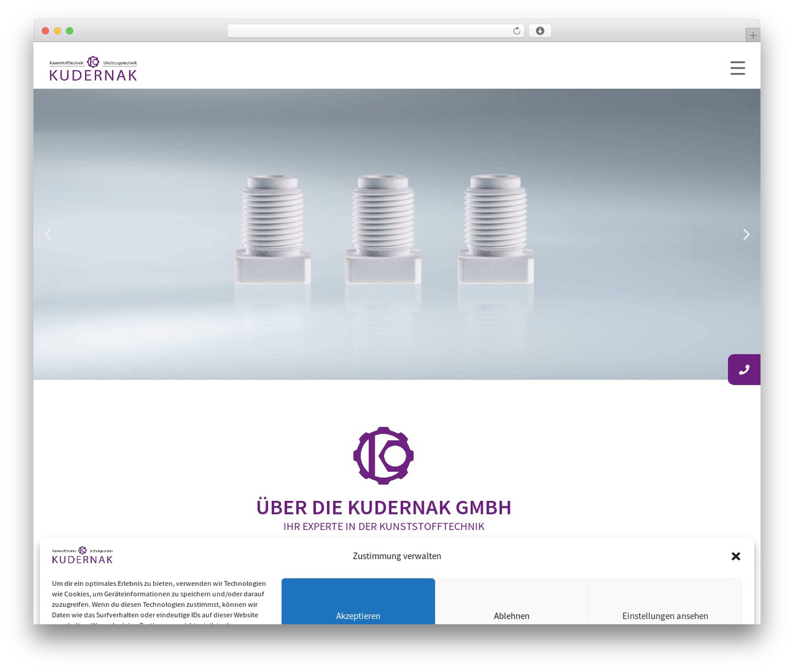The image size is (794, 672).
Task: Click the Über die Kudernak GmbH heading
Action: point(384,507)
